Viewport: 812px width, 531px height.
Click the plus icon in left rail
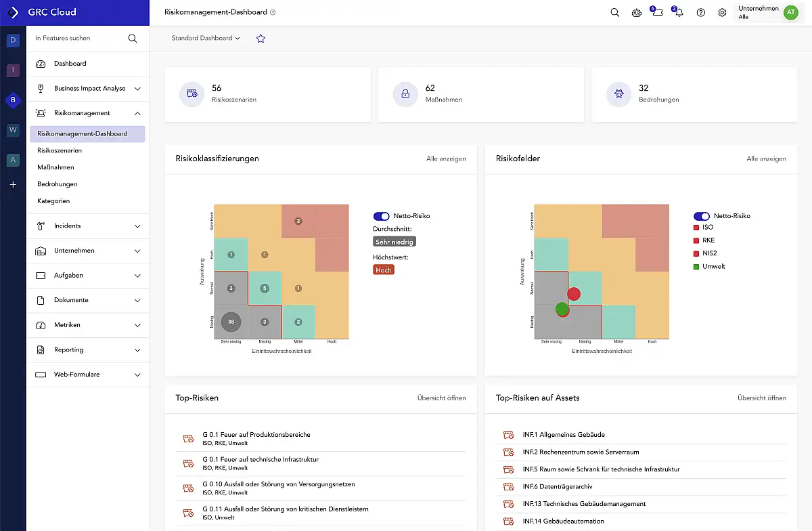tap(13, 184)
